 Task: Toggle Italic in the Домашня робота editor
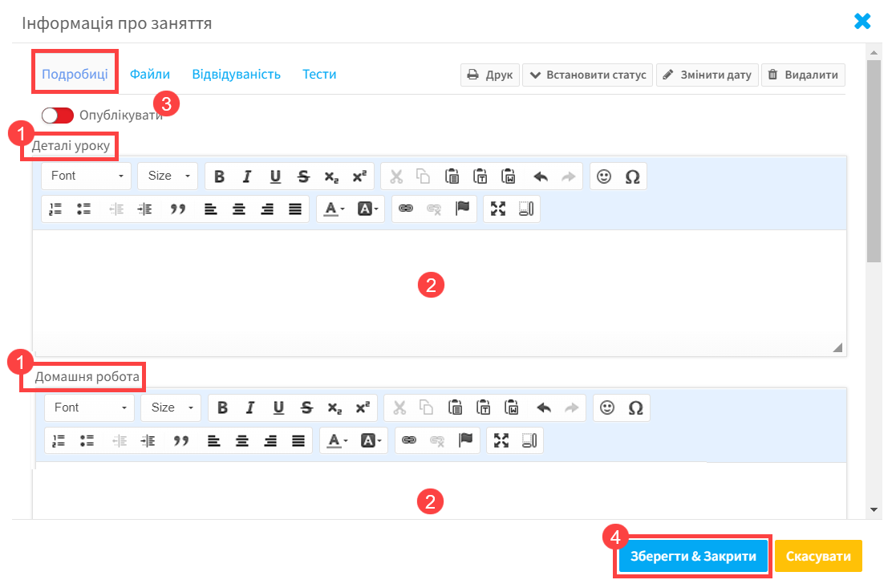[250, 408]
